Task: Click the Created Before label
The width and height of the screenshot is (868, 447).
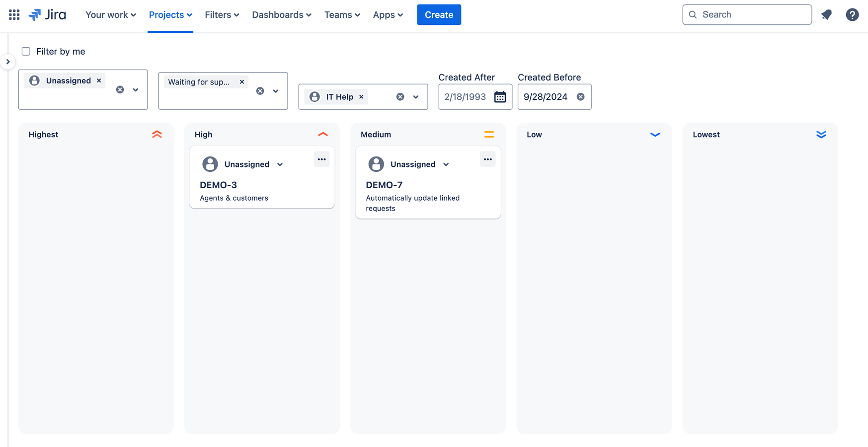Action: coord(549,77)
